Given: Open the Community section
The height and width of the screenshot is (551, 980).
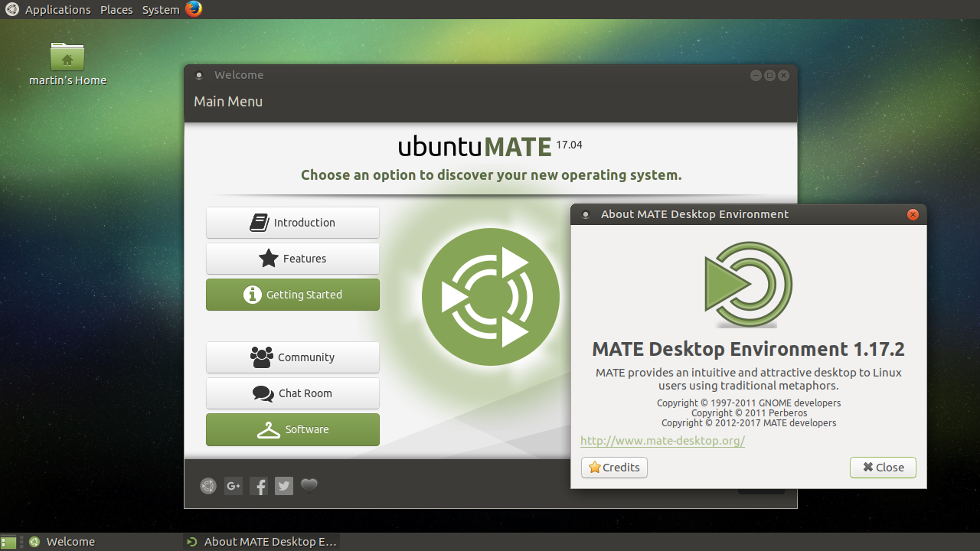Looking at the screenshot, I should tap(292, 357).
